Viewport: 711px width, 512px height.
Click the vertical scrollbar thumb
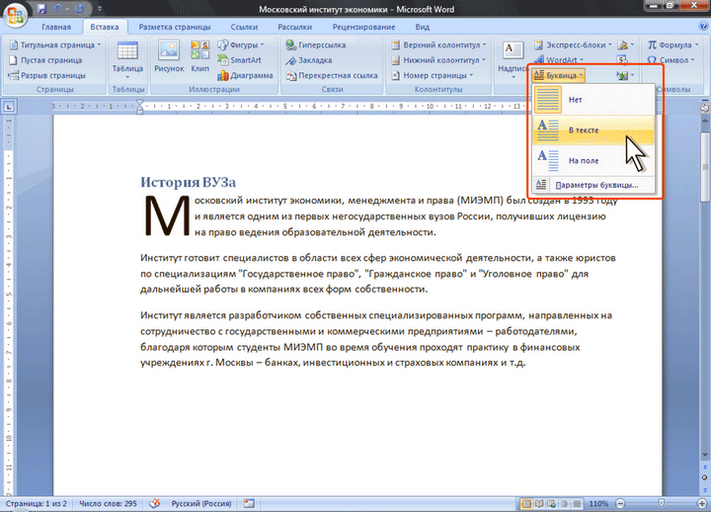[705, 167]
